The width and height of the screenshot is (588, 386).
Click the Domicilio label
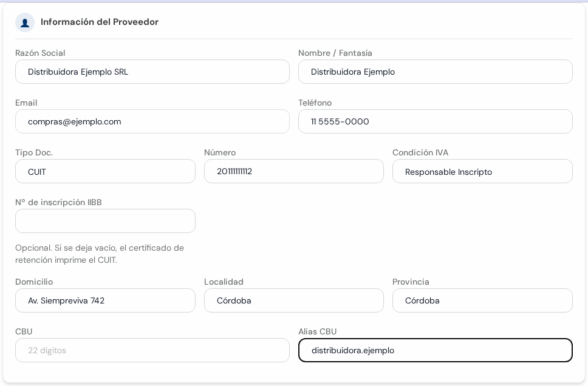[x=34, y=282]
